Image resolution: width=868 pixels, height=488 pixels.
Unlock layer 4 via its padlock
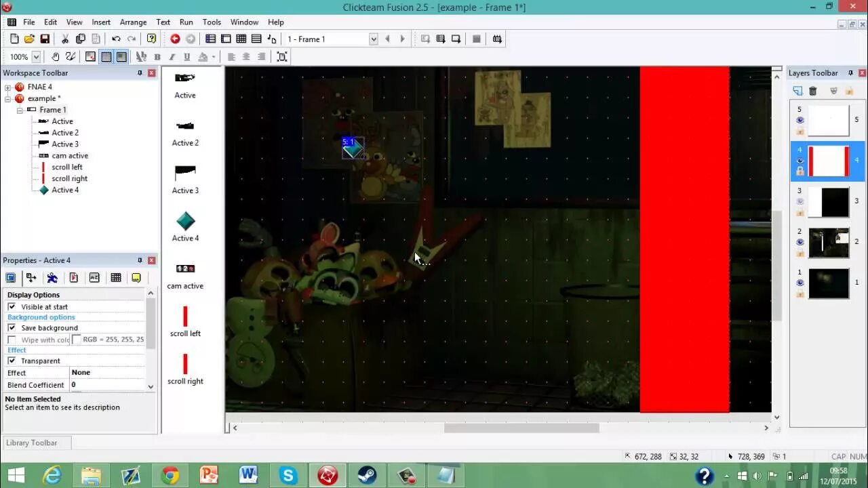tap(800, 171)
